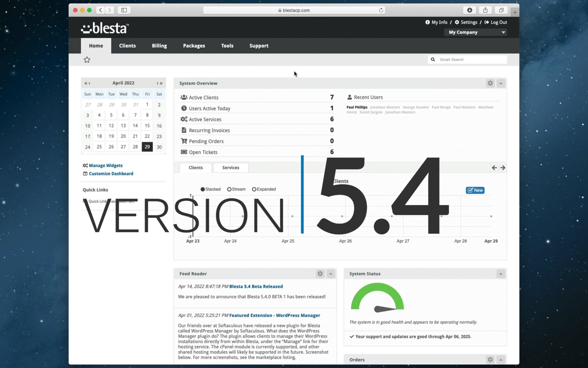588x368 pixels.
Task: Click the Safari share icon
Action: [485, 10]
